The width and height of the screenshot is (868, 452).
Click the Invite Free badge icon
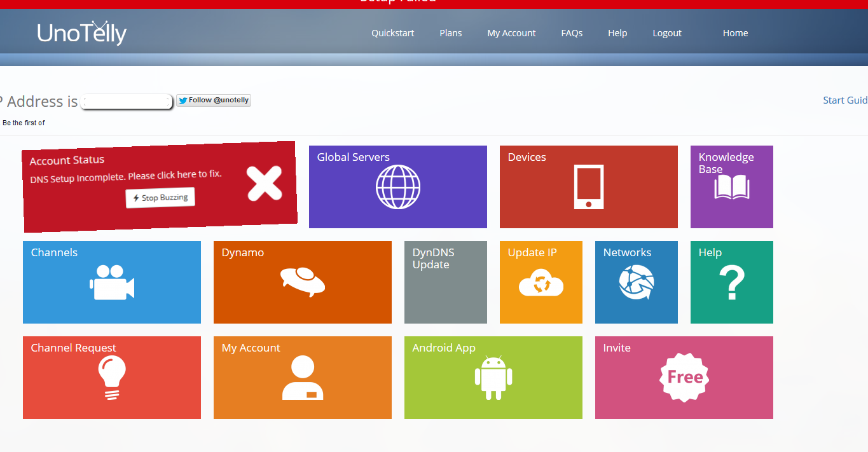pos(684,378)
